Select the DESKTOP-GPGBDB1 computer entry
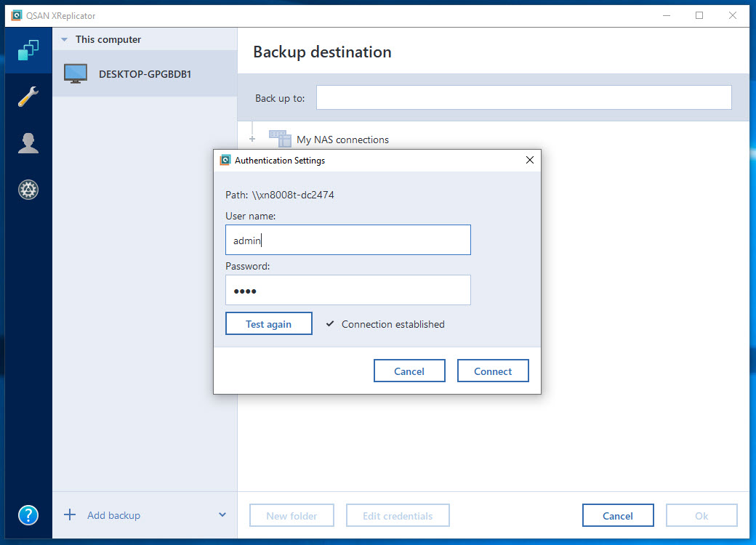 pos(145,73)
